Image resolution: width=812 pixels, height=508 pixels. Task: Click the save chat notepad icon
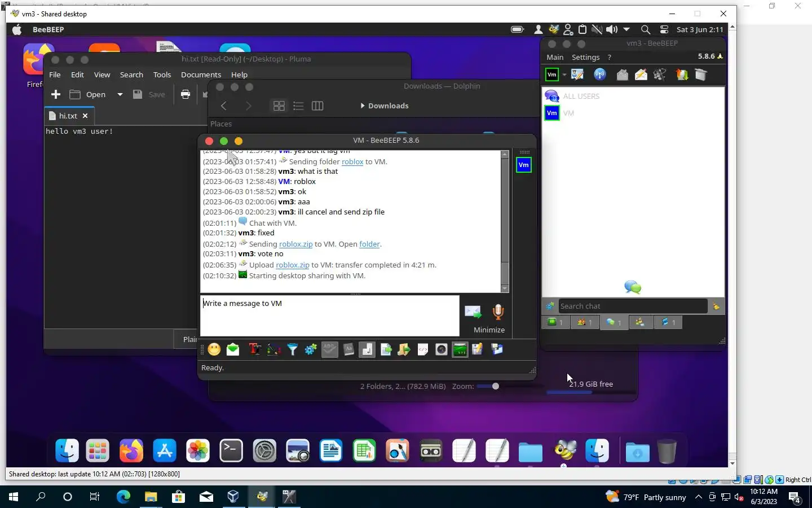pos(478,349)
